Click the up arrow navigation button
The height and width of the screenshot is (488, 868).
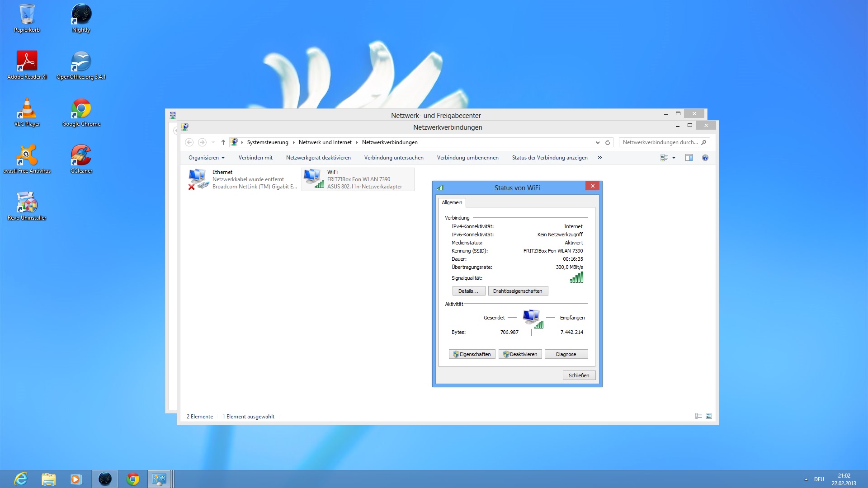[x=223, y=142]
